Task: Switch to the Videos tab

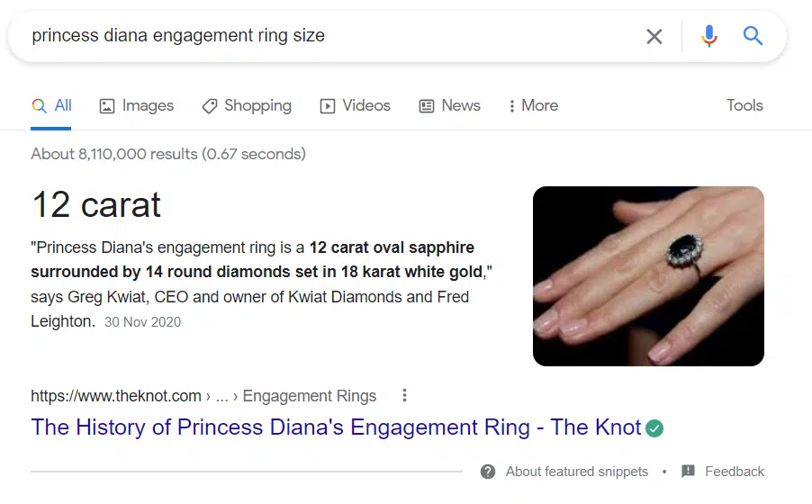Action: tap(356, 106)
